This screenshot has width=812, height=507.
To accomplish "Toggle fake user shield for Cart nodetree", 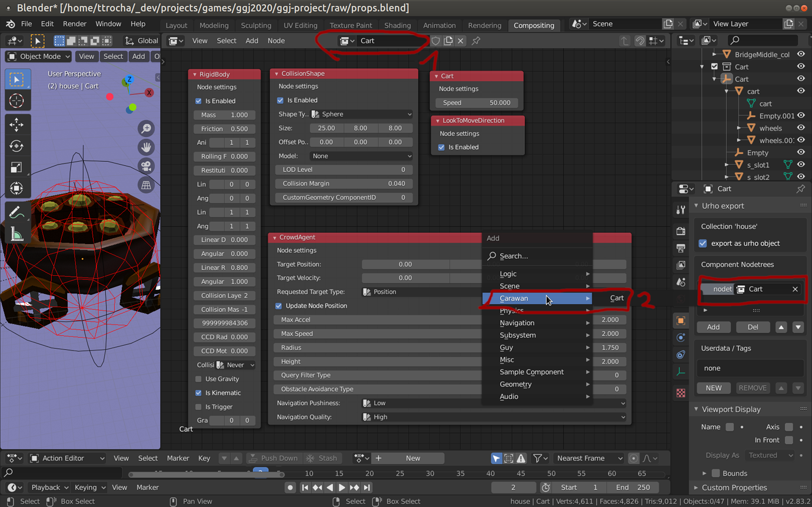I will [435, 41].
